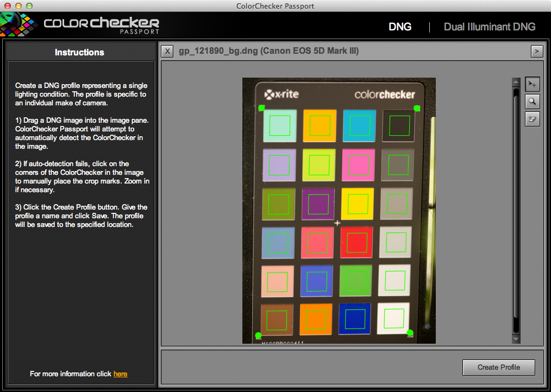
Task: Click the olive green patch
Action: click(x=279, y=204)
